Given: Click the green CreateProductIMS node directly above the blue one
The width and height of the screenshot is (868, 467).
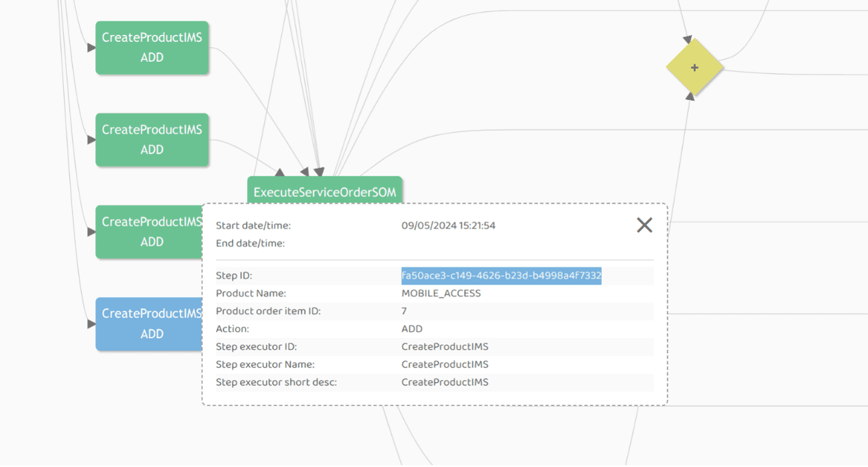Looking at the screenshot, I should pyautogui.click(x=149, y=231).
